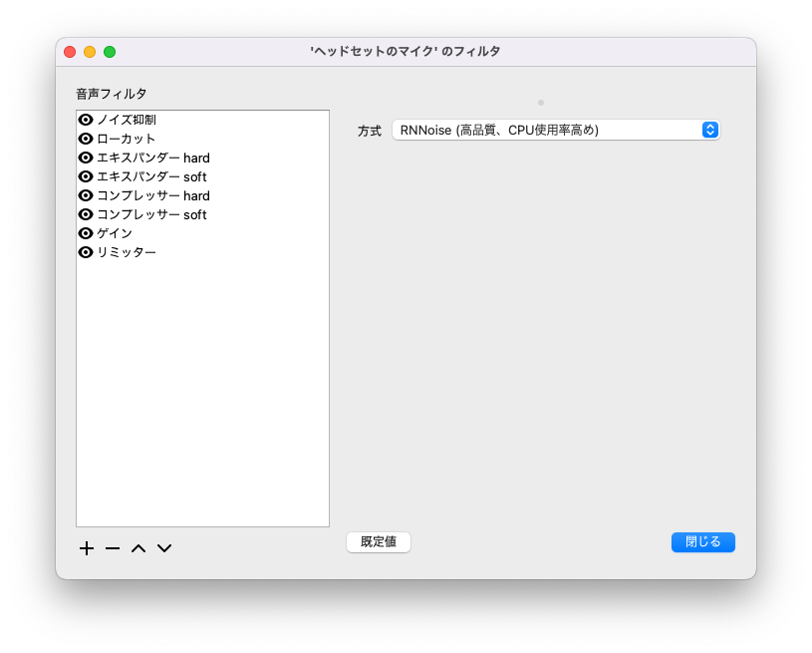Open the 方式 RNNoise dropdown
This screenshot has width=812, height=653.
(x=556, y=130)
